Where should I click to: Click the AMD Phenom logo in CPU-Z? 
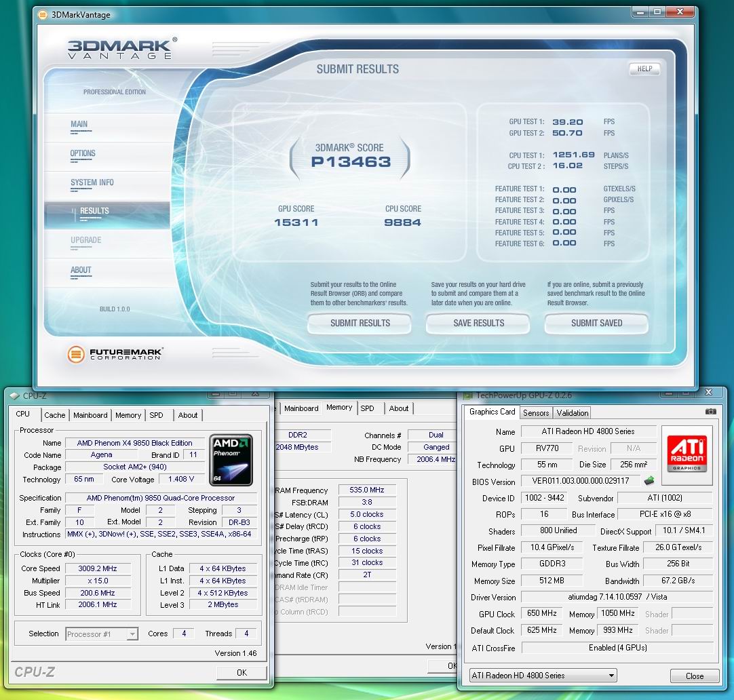(231, 459)
